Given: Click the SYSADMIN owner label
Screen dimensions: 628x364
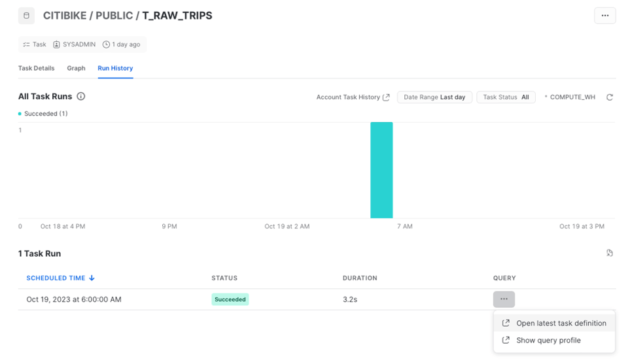Looking at the screenshot, I should (x=75, y=44).
